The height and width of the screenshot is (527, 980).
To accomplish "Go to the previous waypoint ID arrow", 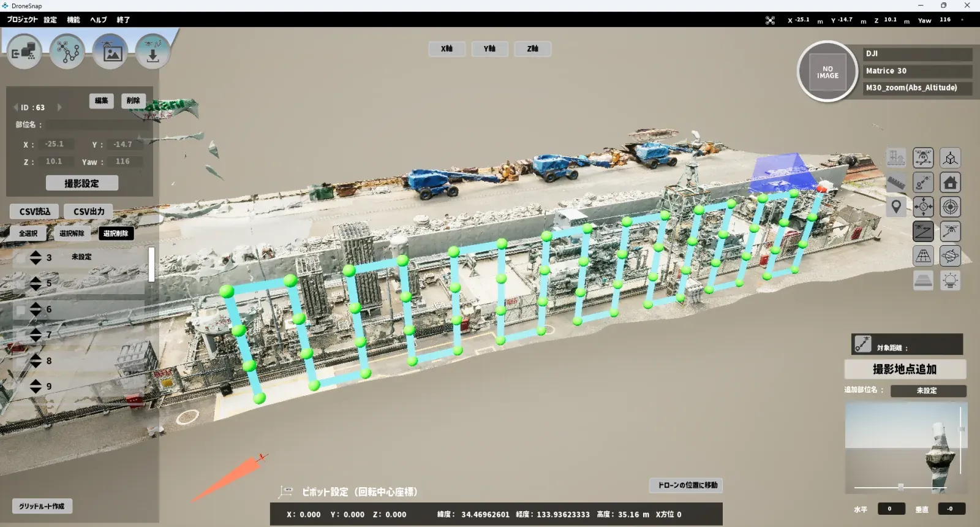I will (16, 107).
